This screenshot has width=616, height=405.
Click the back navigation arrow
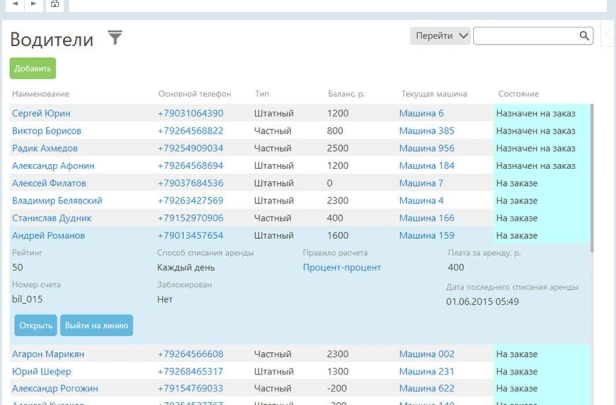(x=16, y=4)
